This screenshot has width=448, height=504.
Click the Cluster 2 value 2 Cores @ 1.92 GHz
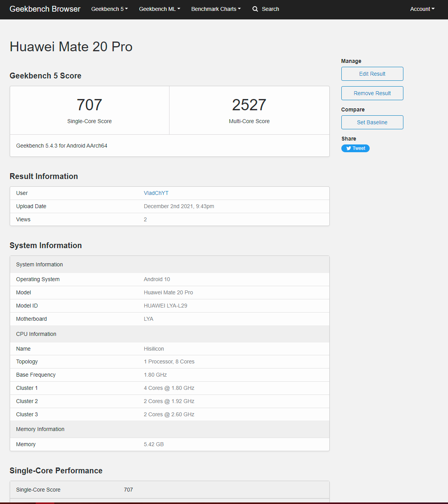(169, 401)
